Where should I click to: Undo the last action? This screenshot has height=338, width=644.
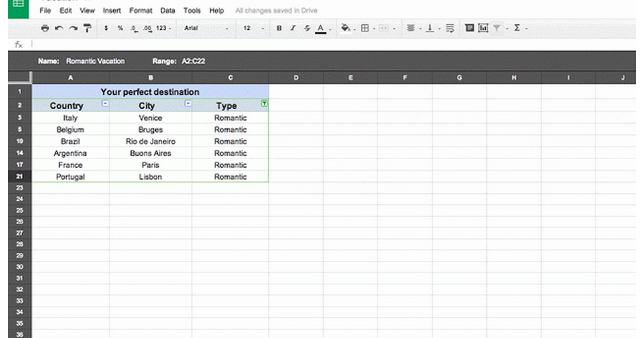[59, 28]
